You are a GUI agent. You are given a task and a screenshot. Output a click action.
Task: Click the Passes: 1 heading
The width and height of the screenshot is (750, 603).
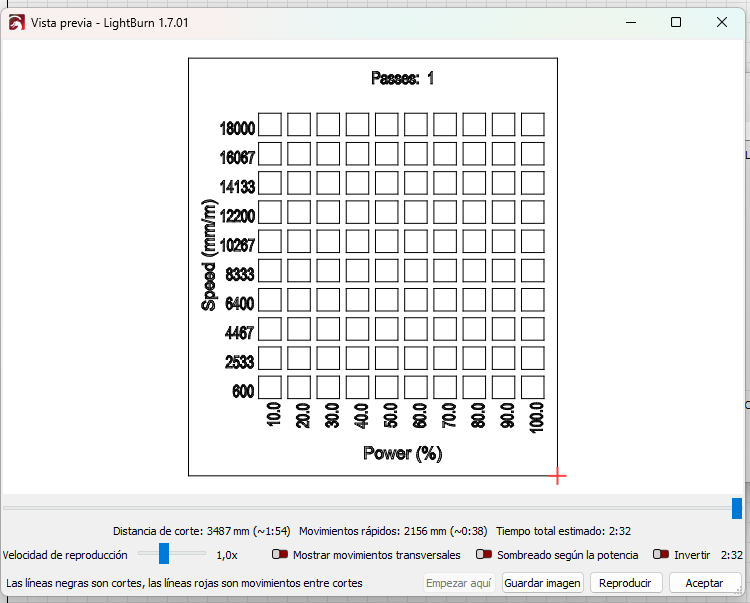coord(402,78)
